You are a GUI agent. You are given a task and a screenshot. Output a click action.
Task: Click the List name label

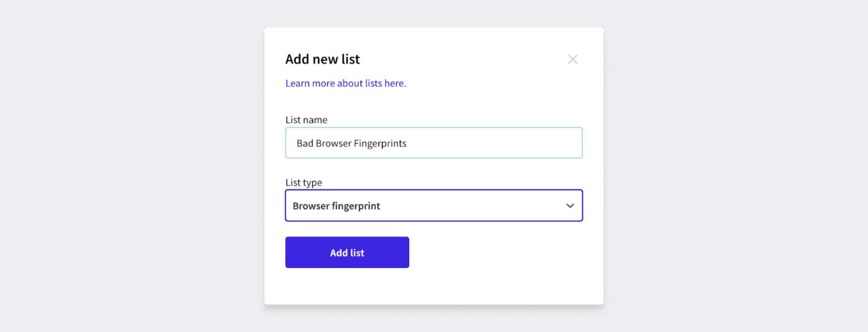click(306, 119)
